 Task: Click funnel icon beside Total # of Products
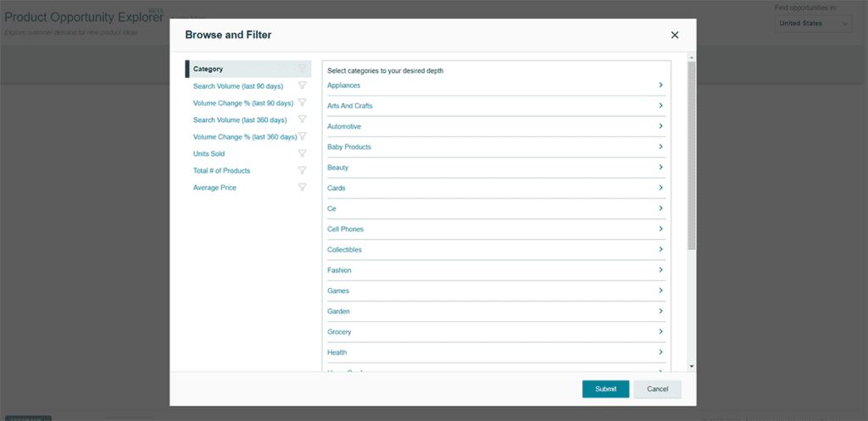tap(302, 170)
